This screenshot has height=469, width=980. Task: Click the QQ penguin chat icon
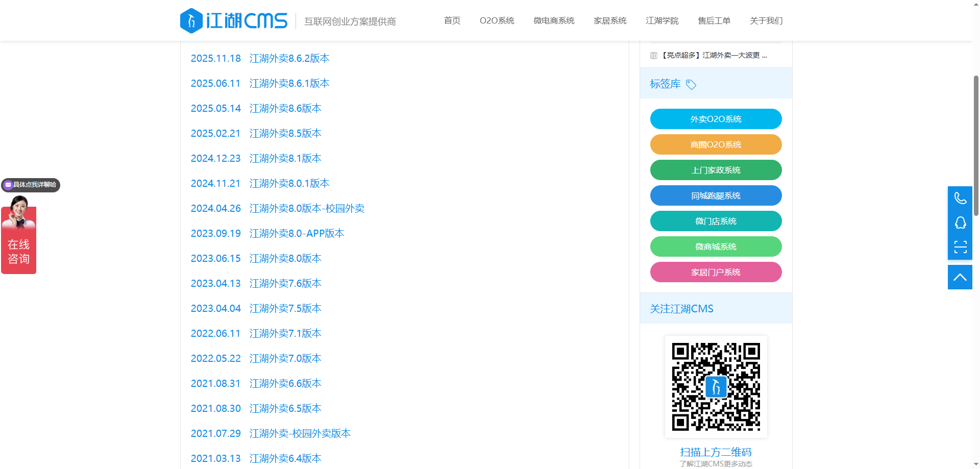pos(960,223)
